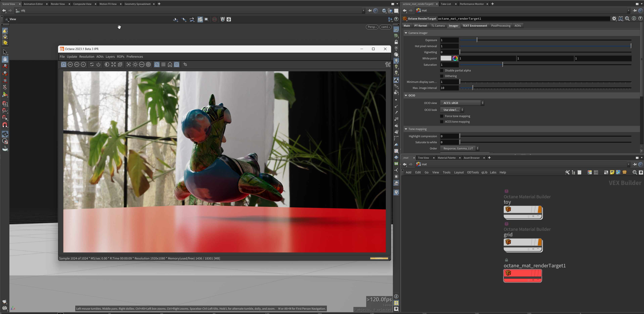
Task: Click the Persp viewport button
Action: click(x=372, y=27)
